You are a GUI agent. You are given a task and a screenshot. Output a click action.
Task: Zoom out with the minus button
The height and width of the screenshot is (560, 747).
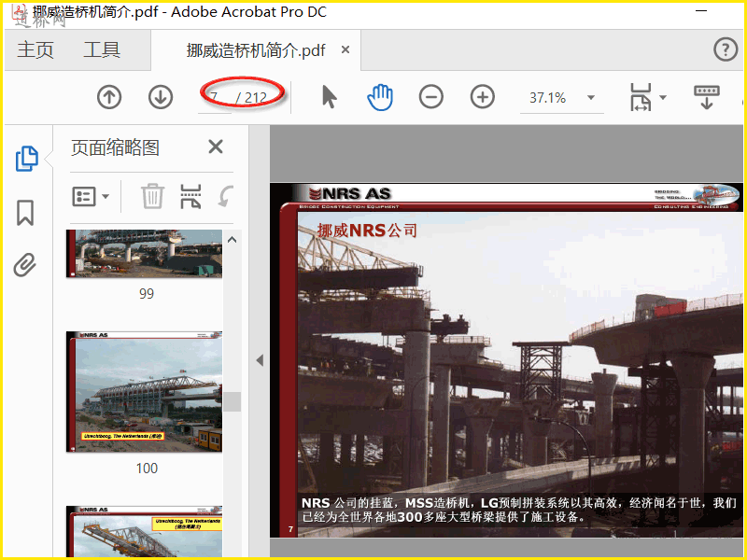pyautogui.click(x=431, y=97)
